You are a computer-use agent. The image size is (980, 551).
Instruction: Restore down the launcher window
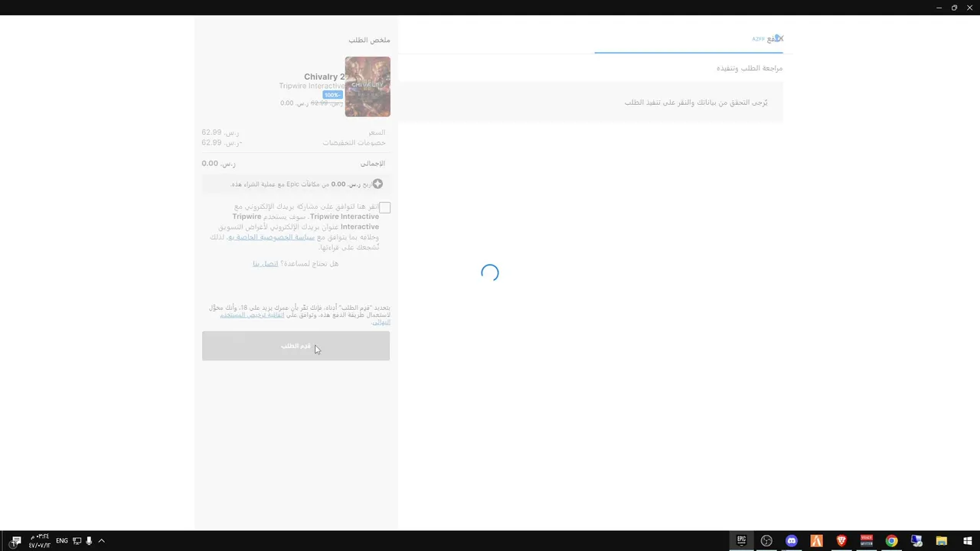(x=954, y=8)
